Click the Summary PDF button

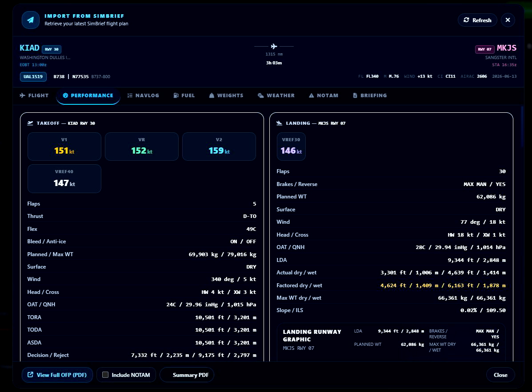pyautogui.click(x=187, y=375)
